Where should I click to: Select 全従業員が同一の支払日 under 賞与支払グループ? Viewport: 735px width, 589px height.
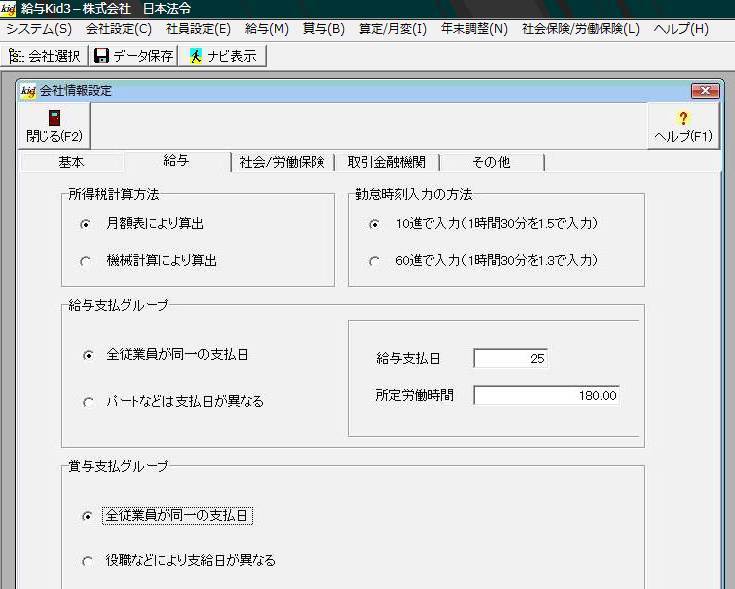167,516
